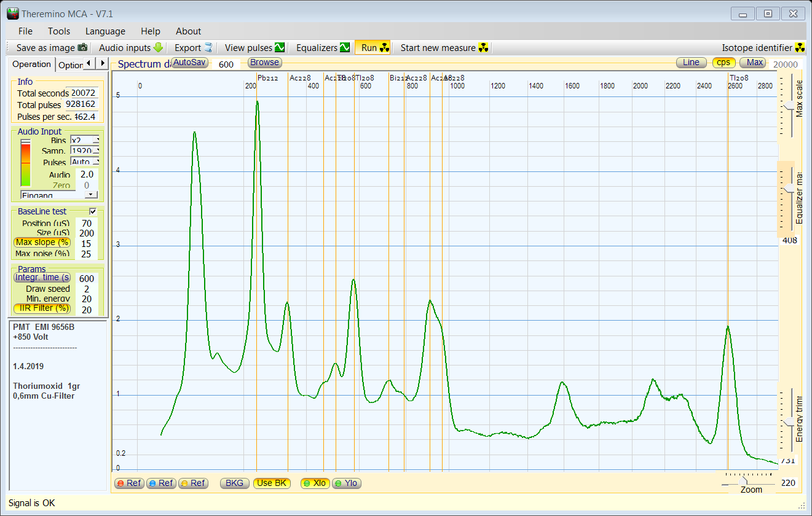Open Audio inputs with green arrow
The height and width of the screenshot is (516, 812).
[131, 48]
